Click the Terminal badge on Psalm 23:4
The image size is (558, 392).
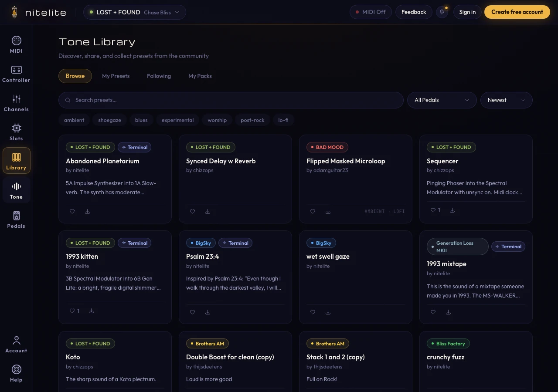[x=235, y=243]
